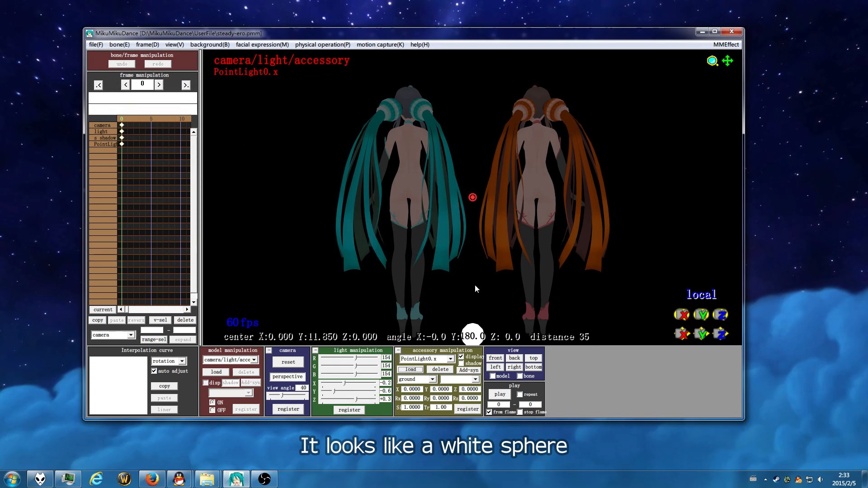Click the upper X axis rotation icon
Image resolution: width=868 pixels, height=488 pixels.
682,314
